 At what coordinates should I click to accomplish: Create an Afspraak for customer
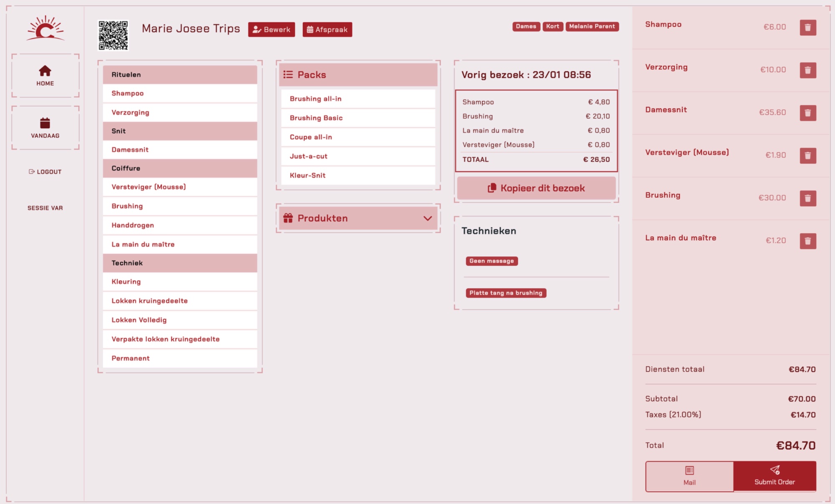[327, 30]
